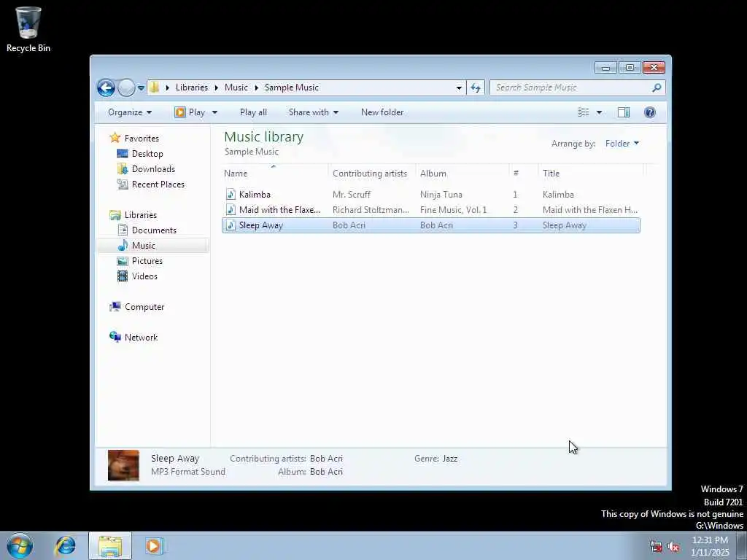Launch Windows Media Player from taskbar
This screenshot has width=747, height=560.
[x=154, y=545]
